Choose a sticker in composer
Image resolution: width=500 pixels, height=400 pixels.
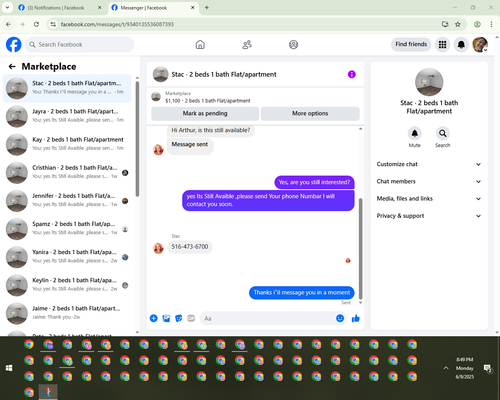(179, 318)
